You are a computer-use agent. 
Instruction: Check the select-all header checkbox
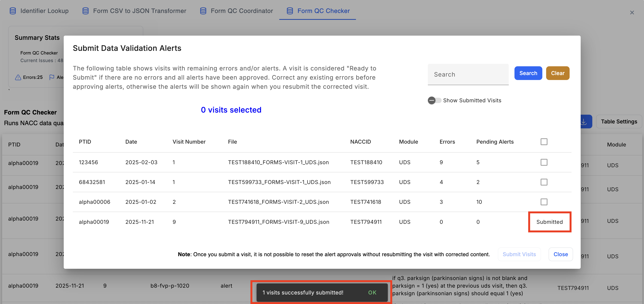tap(544, 142)
